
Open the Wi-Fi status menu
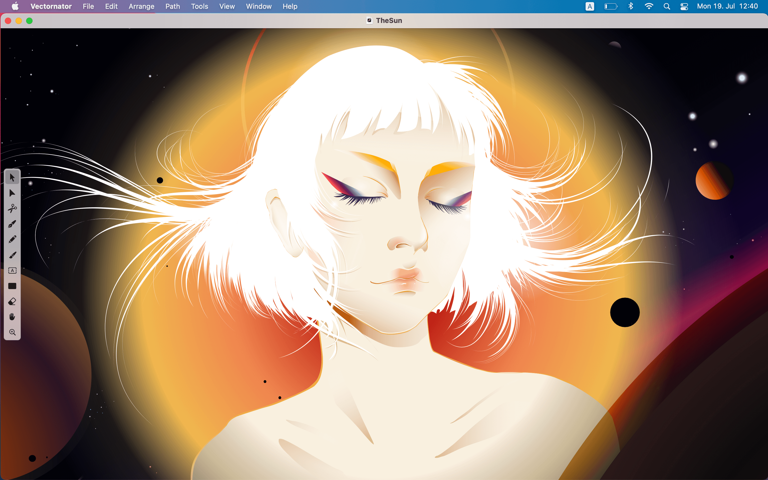[649, 6]
